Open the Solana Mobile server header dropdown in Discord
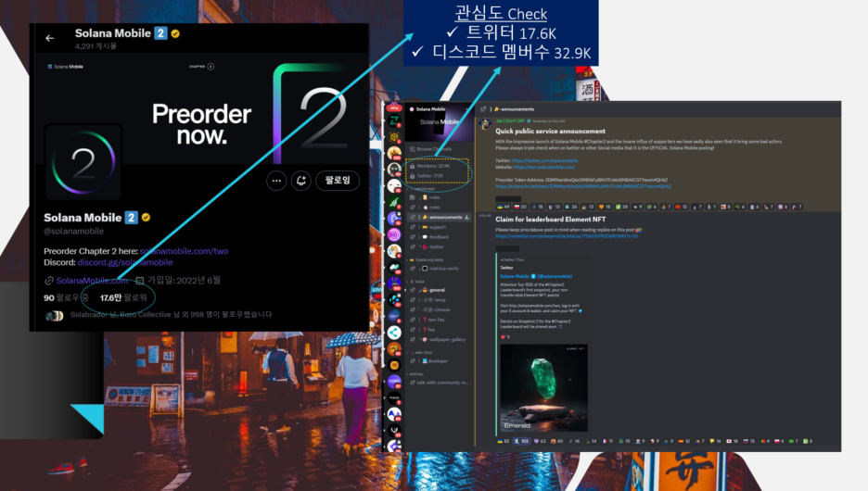868x491 pixels. (440, 109)
